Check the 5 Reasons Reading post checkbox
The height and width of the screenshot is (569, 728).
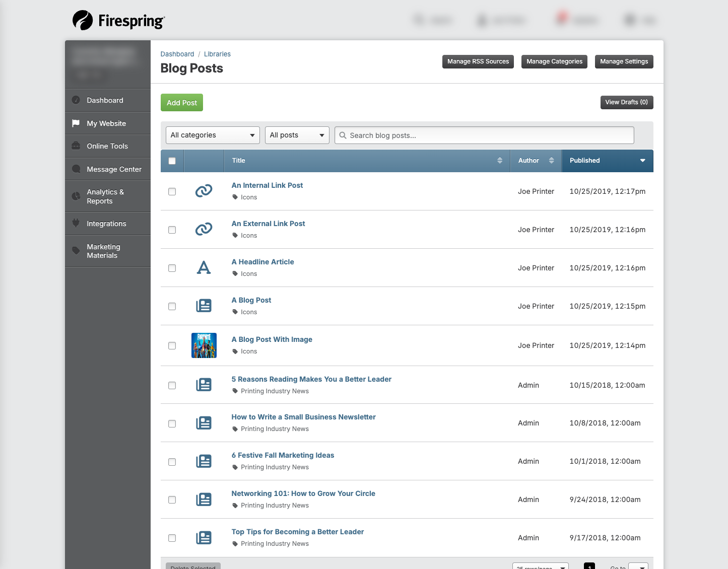point(172,386)
